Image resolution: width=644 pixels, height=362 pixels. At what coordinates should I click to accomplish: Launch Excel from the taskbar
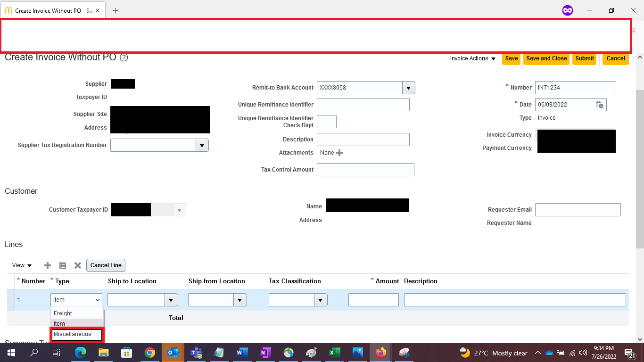334,353
